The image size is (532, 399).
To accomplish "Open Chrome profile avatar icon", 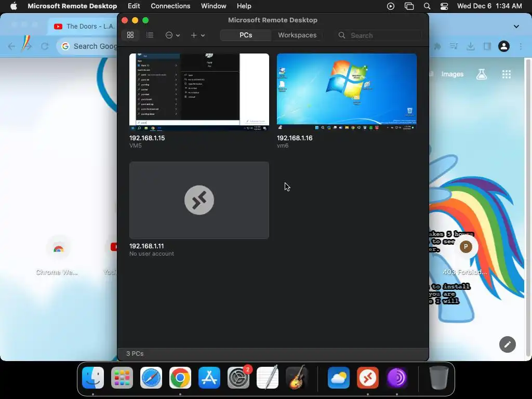I will point(504,46).
